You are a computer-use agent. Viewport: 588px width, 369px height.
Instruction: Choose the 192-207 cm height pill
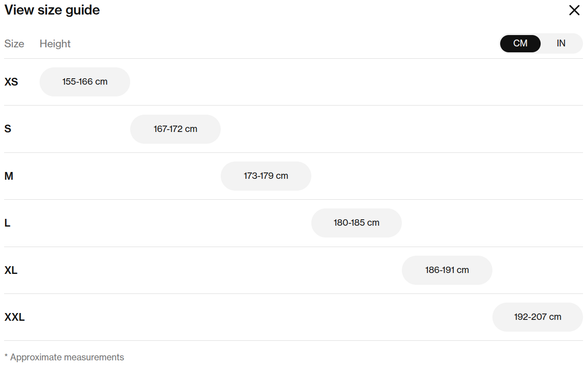click(x=537, y=317)
